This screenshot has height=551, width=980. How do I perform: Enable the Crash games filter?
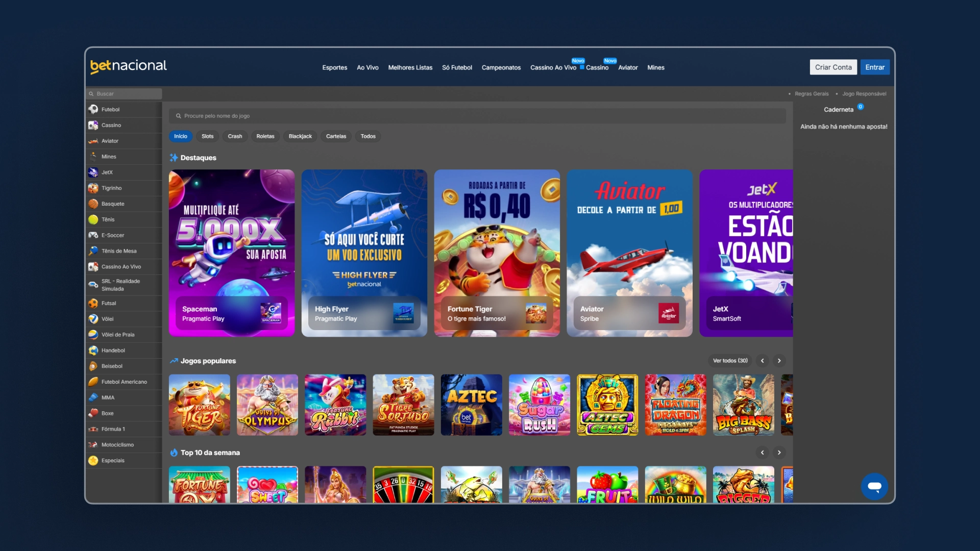(235, 136)
